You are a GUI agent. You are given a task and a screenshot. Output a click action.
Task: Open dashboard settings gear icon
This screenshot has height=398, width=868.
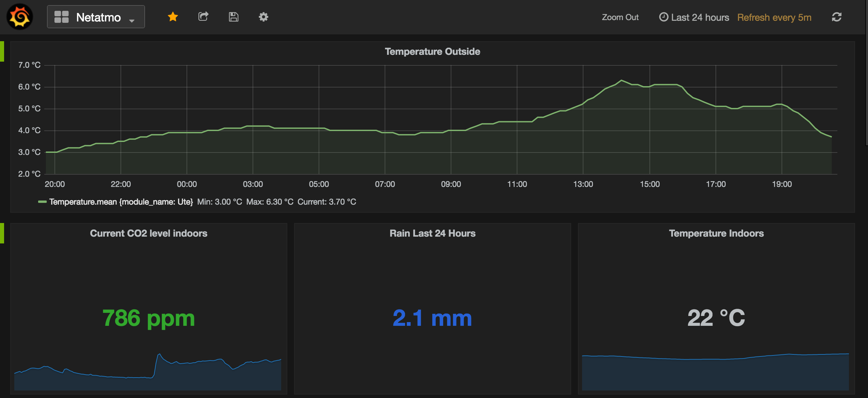(x=263, y=17)
